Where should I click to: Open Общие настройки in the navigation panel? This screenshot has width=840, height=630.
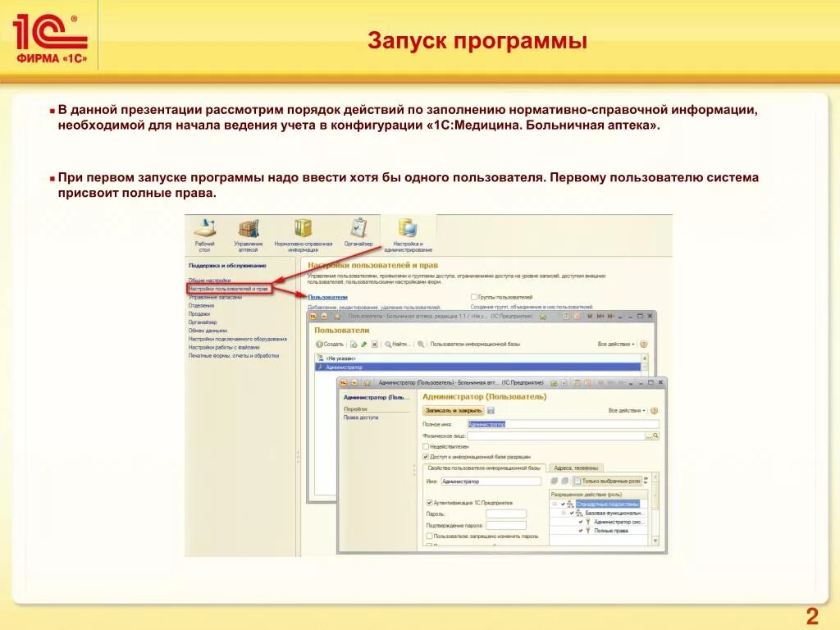click(209, 281)
